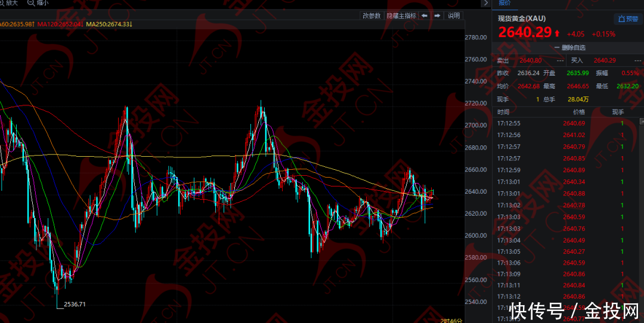The image size is (644, 323).
Task: Set a price alert via 预警 bell
Action: point(628,19)
